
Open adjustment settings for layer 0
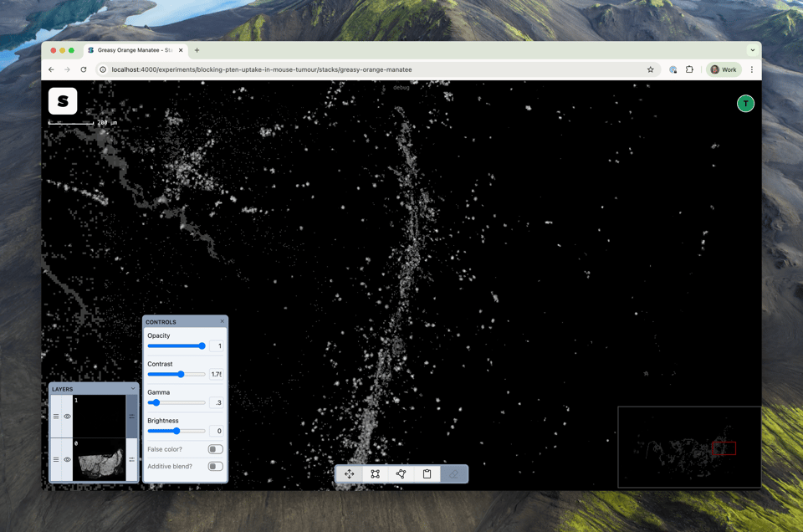coord(131,460)
